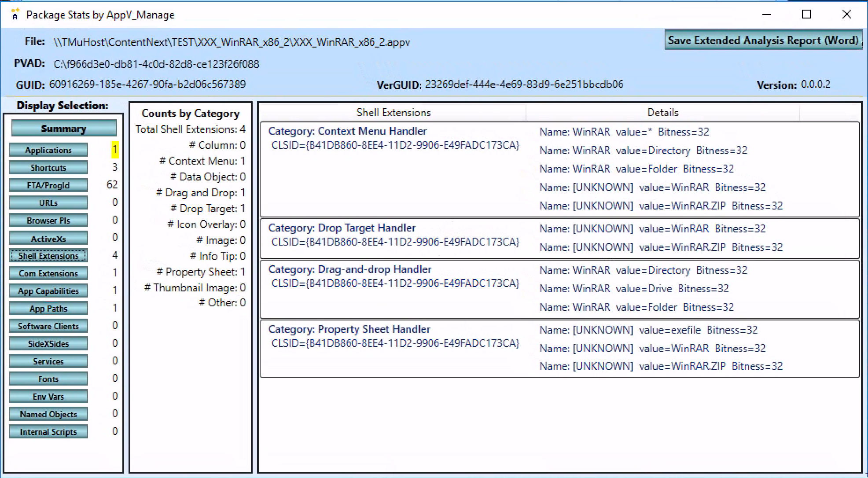
Task: Click the package file path text
Action: (x=232, y=42)
